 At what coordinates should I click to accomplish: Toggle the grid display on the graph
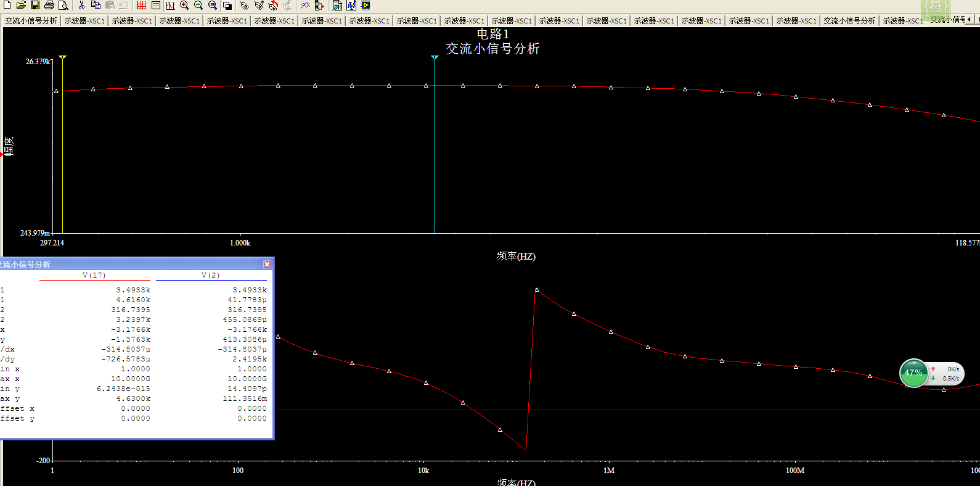[x=142, y=6]
